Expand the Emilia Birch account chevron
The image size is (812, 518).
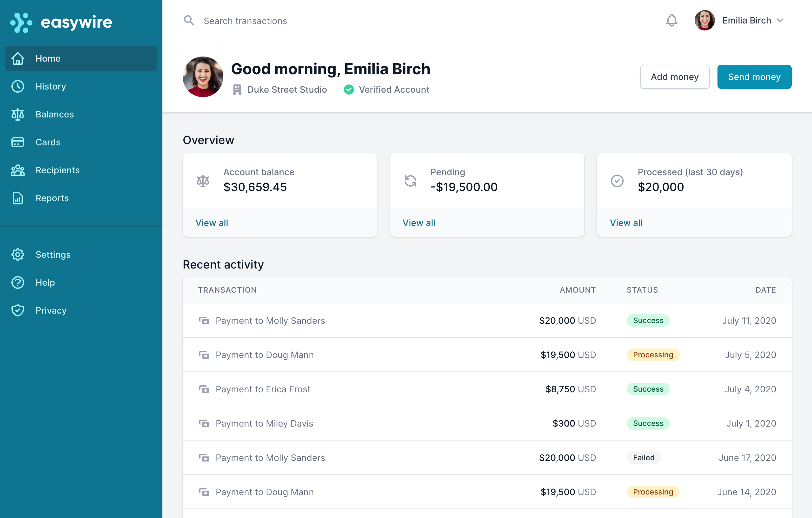780,21
